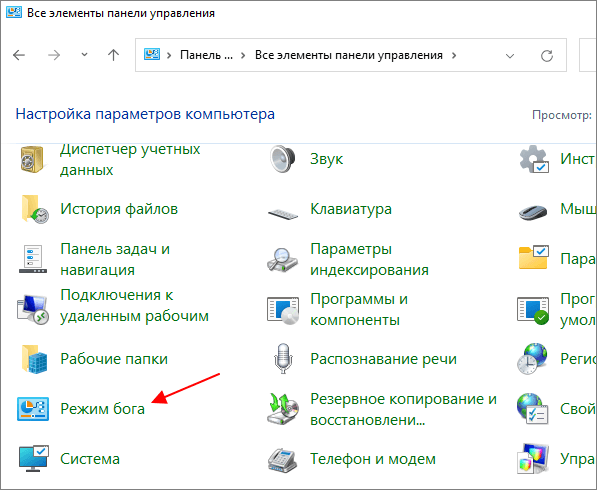This screenshot has width=597, height=490.
Task: Open the Звук link
Action: coord(327,159)
